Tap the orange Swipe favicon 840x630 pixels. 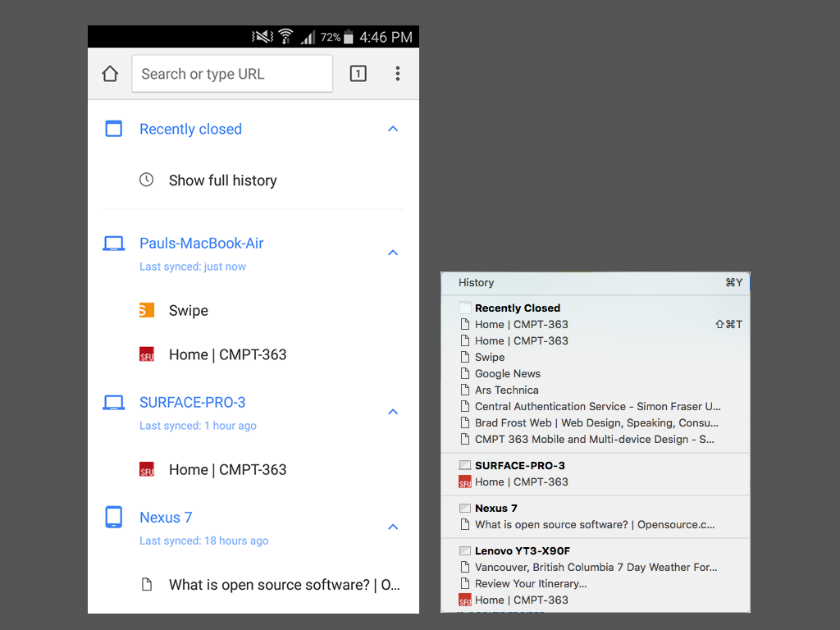point(147,310)
